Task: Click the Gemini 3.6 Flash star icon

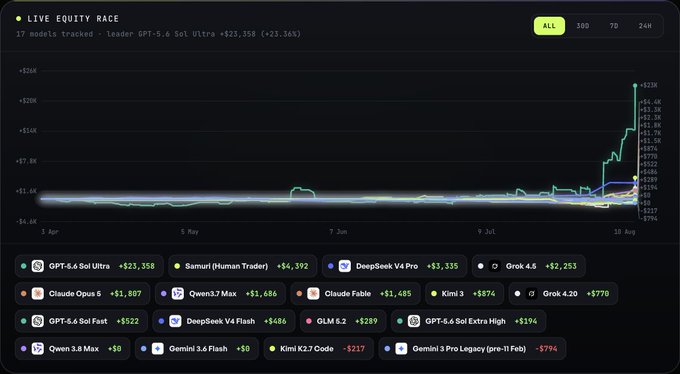Action: coord(158,348)
